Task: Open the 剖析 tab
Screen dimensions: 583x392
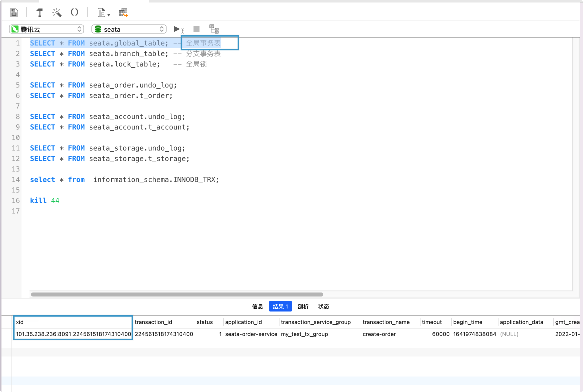Action: click(x=303, y=306)
